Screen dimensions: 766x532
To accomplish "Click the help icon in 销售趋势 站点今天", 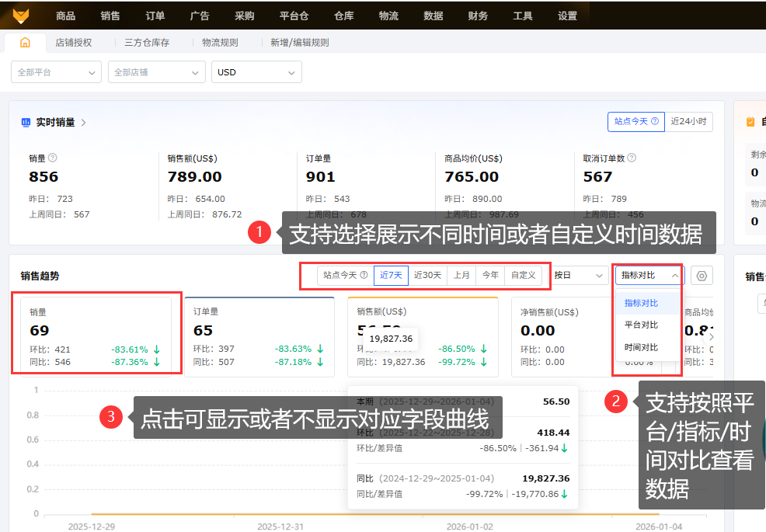I will [x=364, y=275].
